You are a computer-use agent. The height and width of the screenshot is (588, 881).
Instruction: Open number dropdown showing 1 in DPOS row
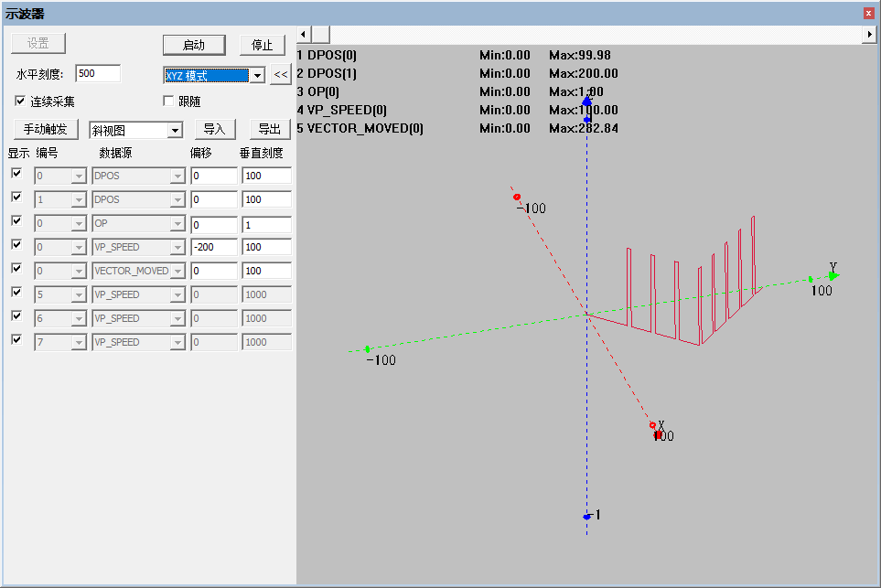click(x=79, y=200)
